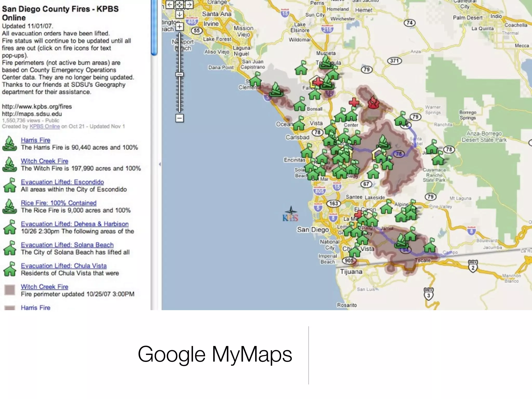Click the KPBS logo marker in the ocean
The image size is (532, 399).
290,214
